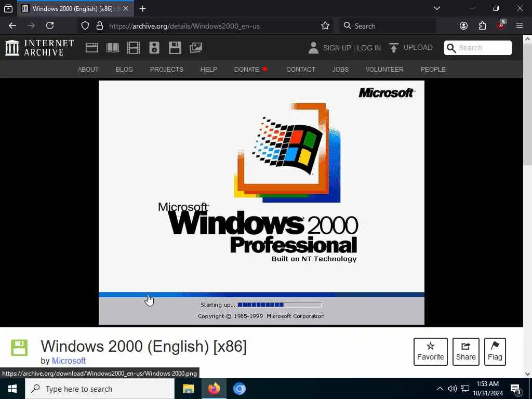The height and width of the screenshot is (399, 532).
Task: Open the DONATE menu item
Action: (x=251, y=69)
